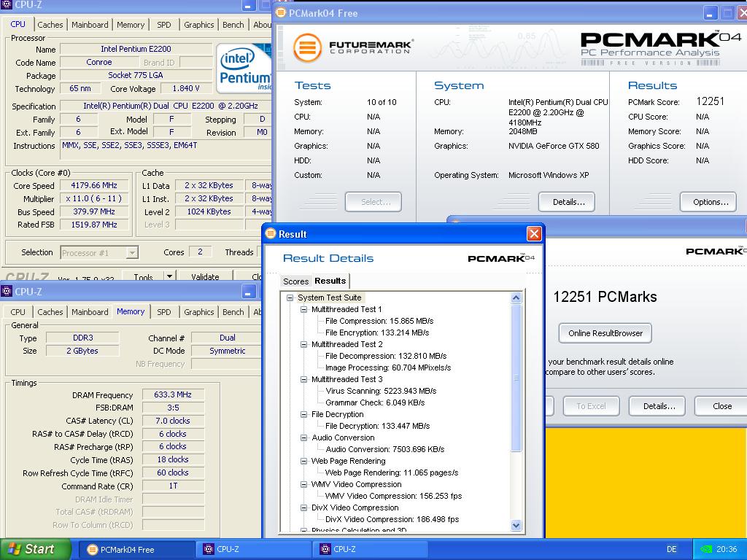The width and height of the screenshot is (747, 560).
Task: Click the CAS# Latency 7.0 clocks value
Action: coord(173,421)
